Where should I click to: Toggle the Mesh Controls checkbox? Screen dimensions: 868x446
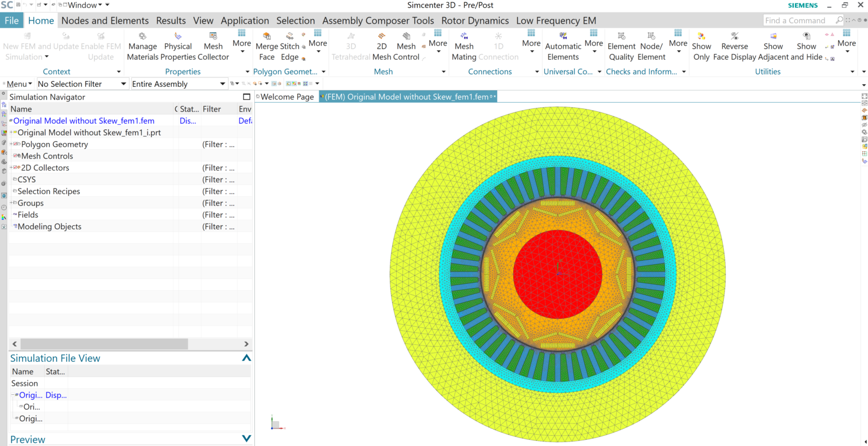[x=14, y=156]
